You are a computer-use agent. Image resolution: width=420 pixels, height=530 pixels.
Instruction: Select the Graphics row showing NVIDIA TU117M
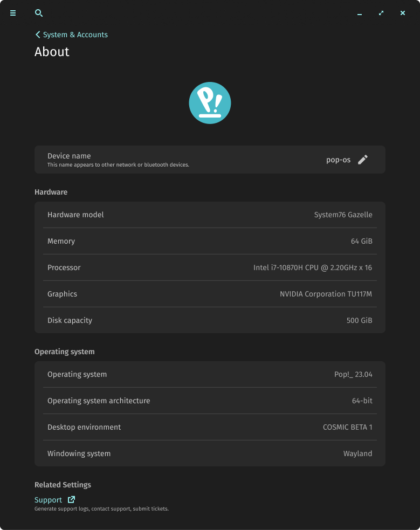coord(210,293)
